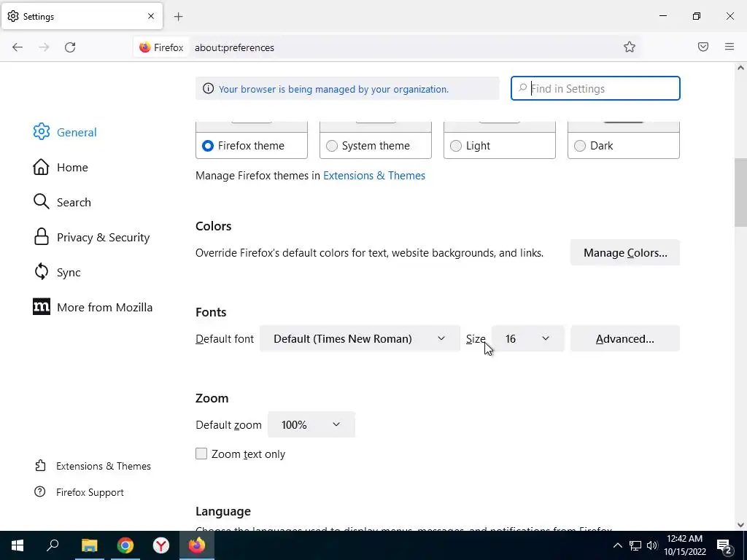Click the Sync arrows icon in the sidebar

tap(41, 272)
